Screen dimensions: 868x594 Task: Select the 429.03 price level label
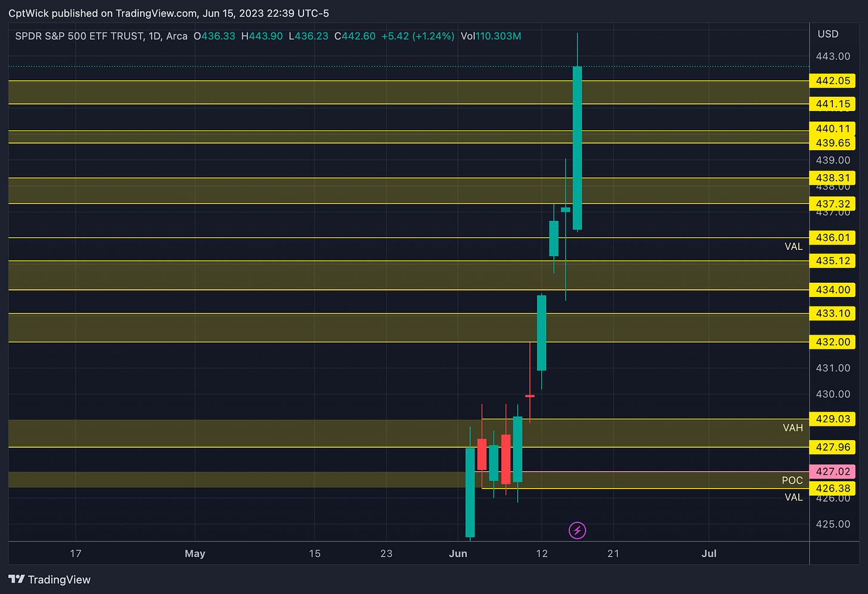[832, 419]
